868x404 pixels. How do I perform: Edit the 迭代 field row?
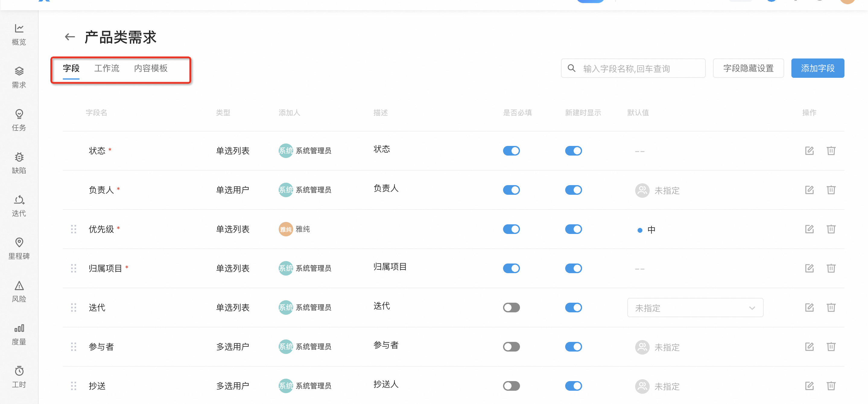pos(809,307)
